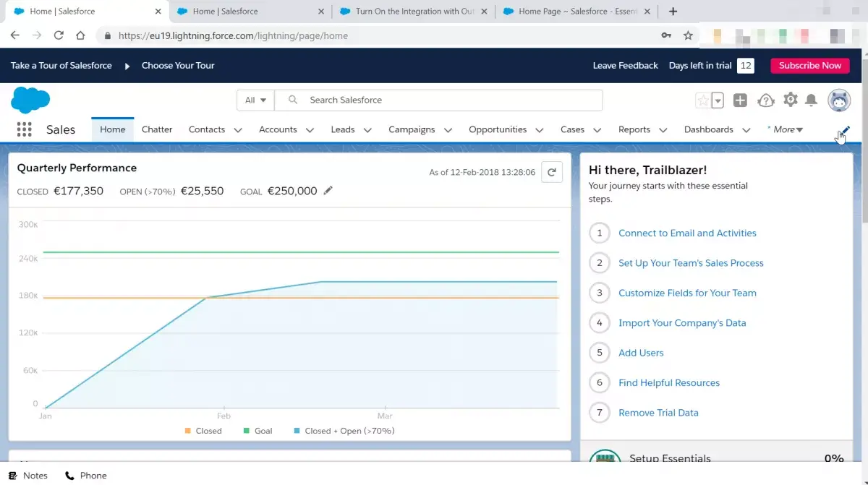The height and width of the screenshot is (485, 868).
Task: Open the Chatter tab
Action: click(157, 129)
